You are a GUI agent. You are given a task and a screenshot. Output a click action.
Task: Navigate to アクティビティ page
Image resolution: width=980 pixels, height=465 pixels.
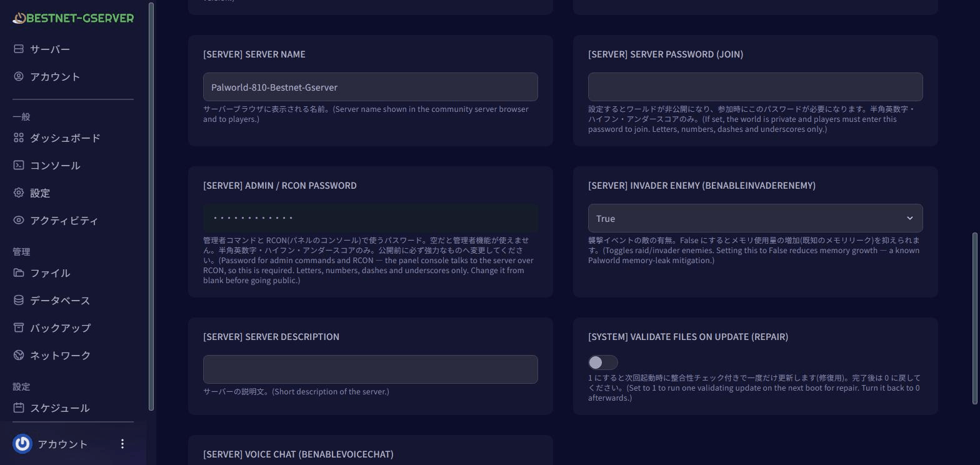pos(64,220)
